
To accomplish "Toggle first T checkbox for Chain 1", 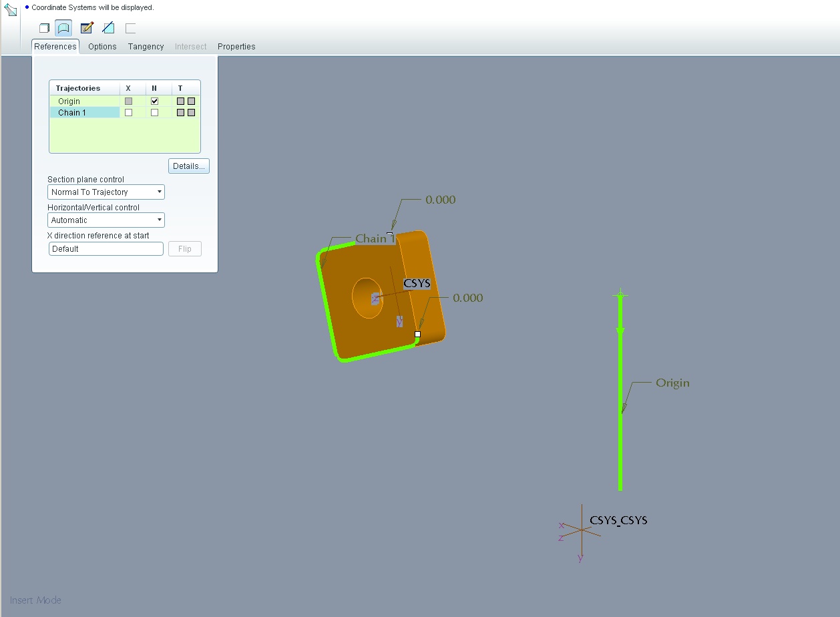I will (x=180, y=113).
